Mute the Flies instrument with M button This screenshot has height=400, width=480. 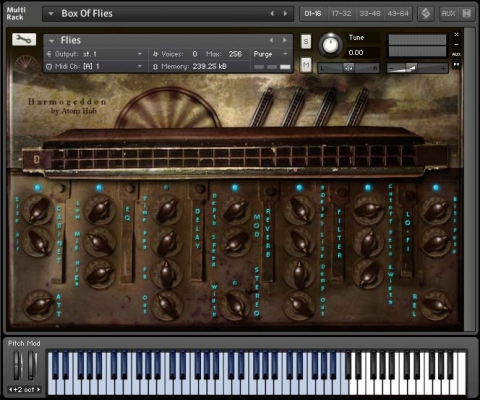pyautogui.click(x=306, y=64)
